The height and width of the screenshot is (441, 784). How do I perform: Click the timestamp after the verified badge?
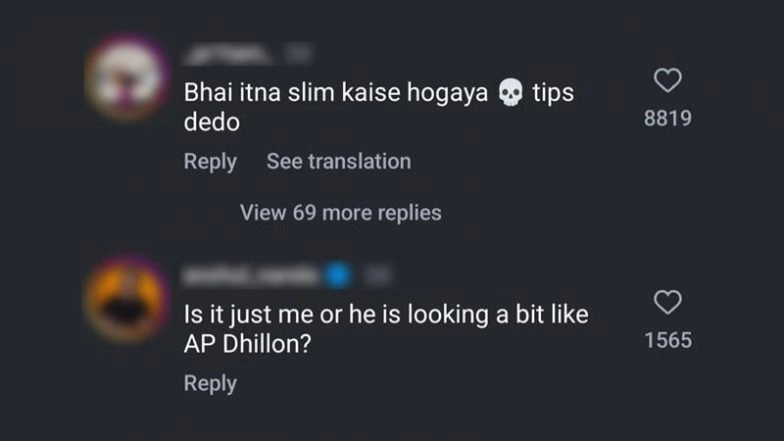(376, 276)
